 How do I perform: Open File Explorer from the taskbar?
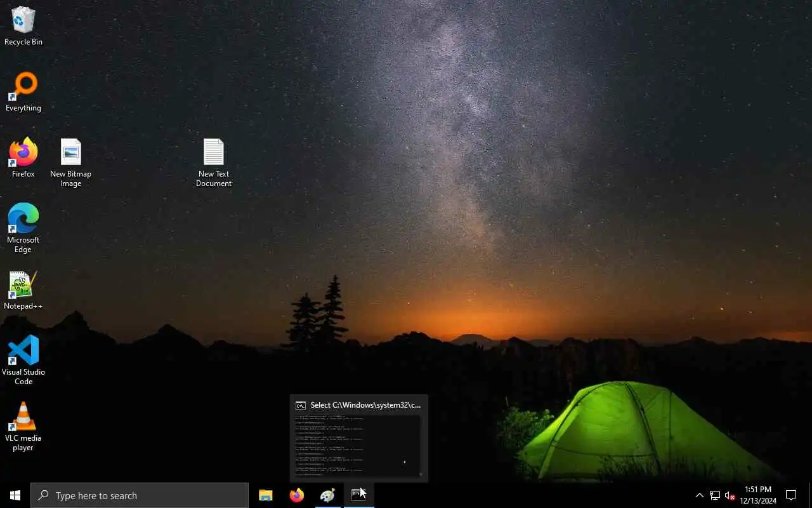265,495
